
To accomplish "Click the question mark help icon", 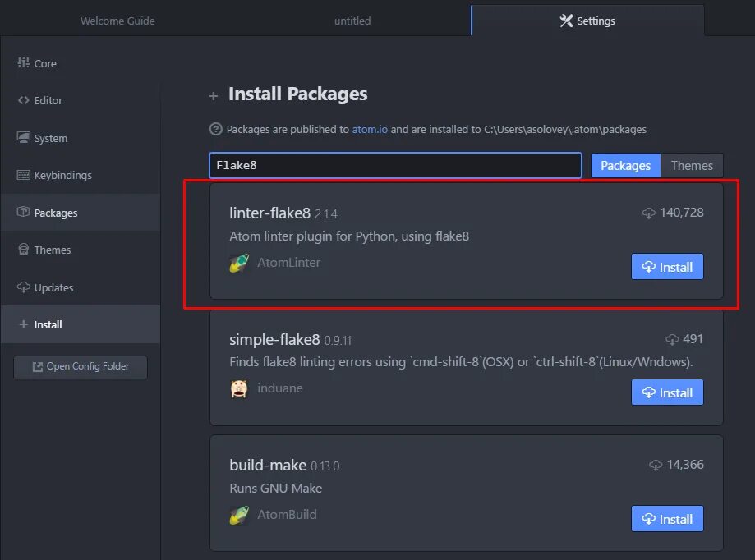I will (x=216, y=129).
